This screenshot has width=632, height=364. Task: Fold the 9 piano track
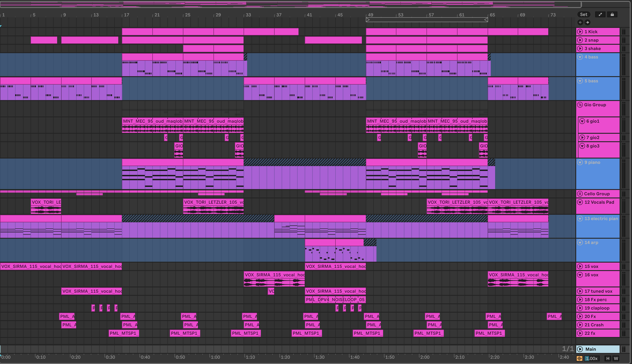580,163
